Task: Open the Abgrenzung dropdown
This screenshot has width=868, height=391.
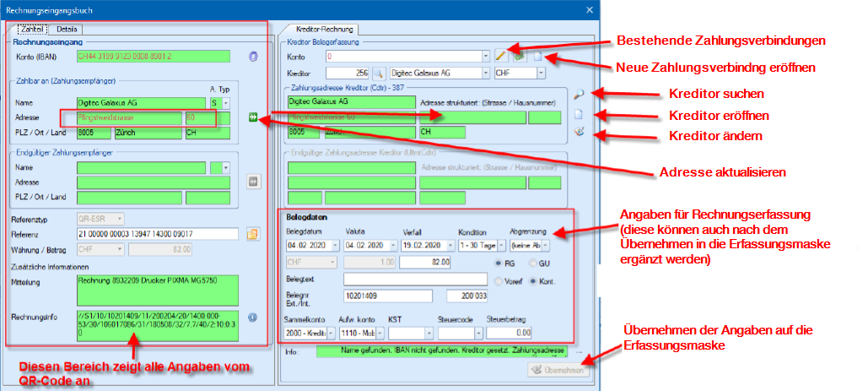Action: [546, 245]
